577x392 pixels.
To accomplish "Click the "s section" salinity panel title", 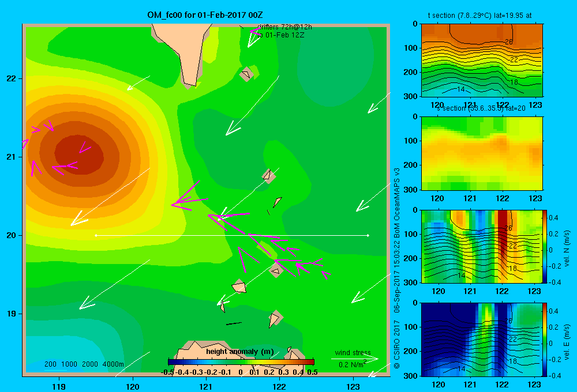I will (481, 108).
